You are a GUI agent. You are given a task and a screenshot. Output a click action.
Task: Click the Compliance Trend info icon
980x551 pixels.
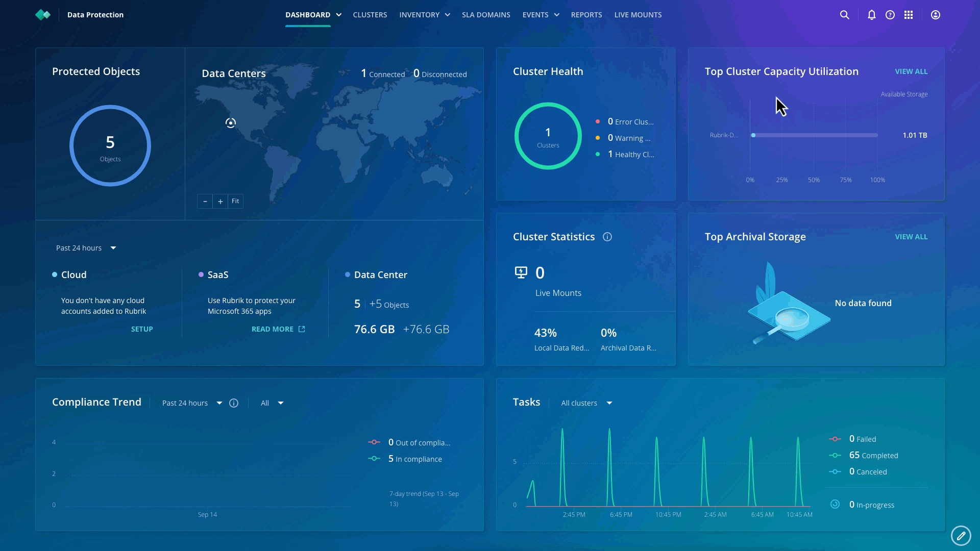point(234,403)
